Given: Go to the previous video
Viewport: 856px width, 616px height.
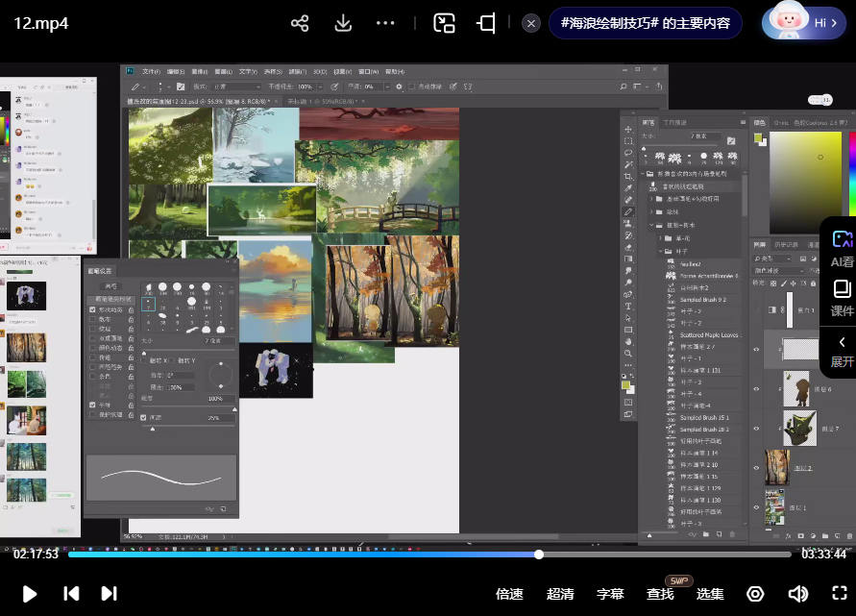Looking at the screenshot, I should coord(71,594).
